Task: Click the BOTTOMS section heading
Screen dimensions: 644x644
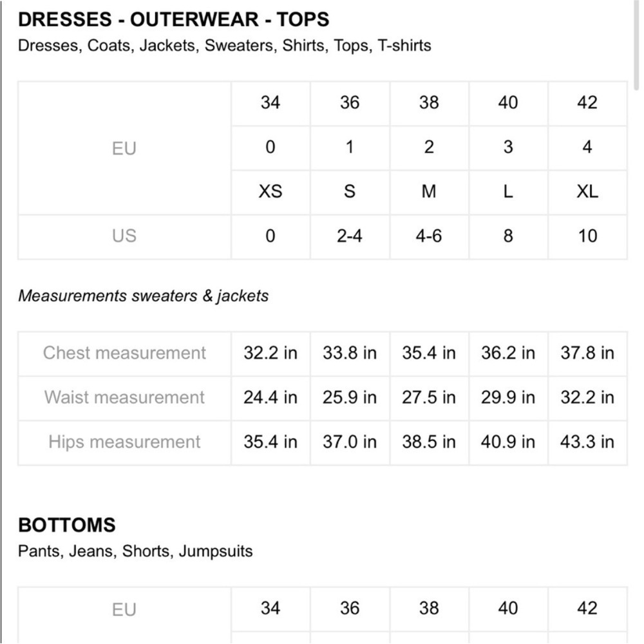Action: 67,526
